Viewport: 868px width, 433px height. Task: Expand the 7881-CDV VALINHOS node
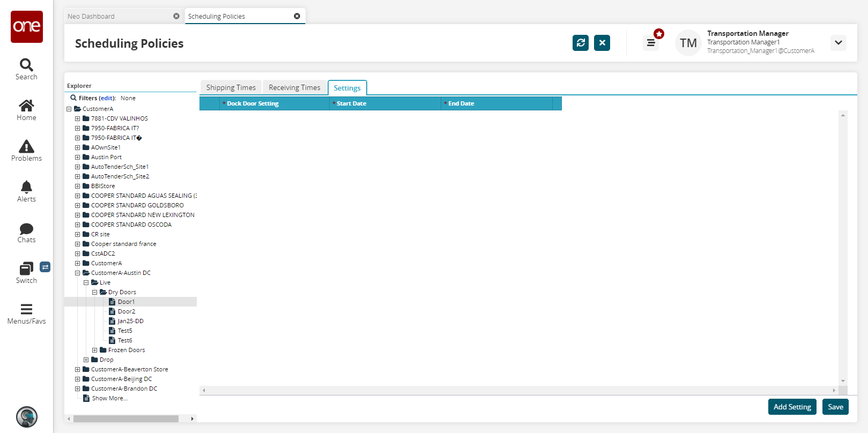tap(78, 118)
